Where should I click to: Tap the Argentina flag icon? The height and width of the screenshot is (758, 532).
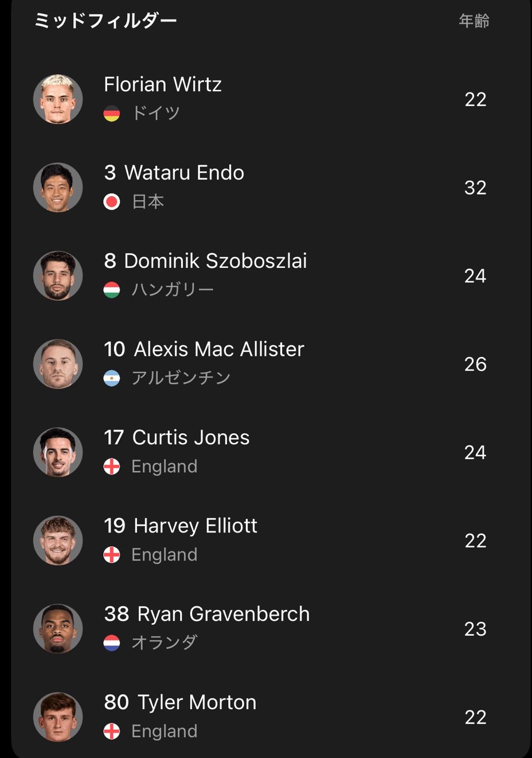[112, 378]
